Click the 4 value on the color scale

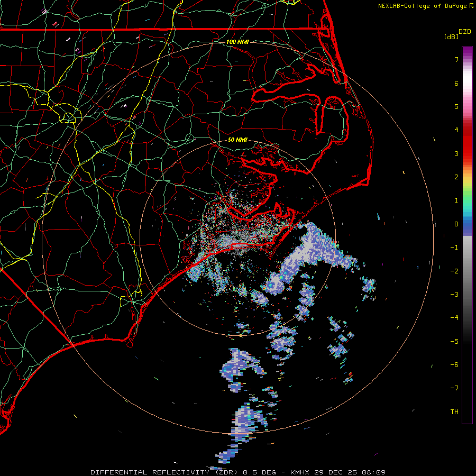point(456,130)
